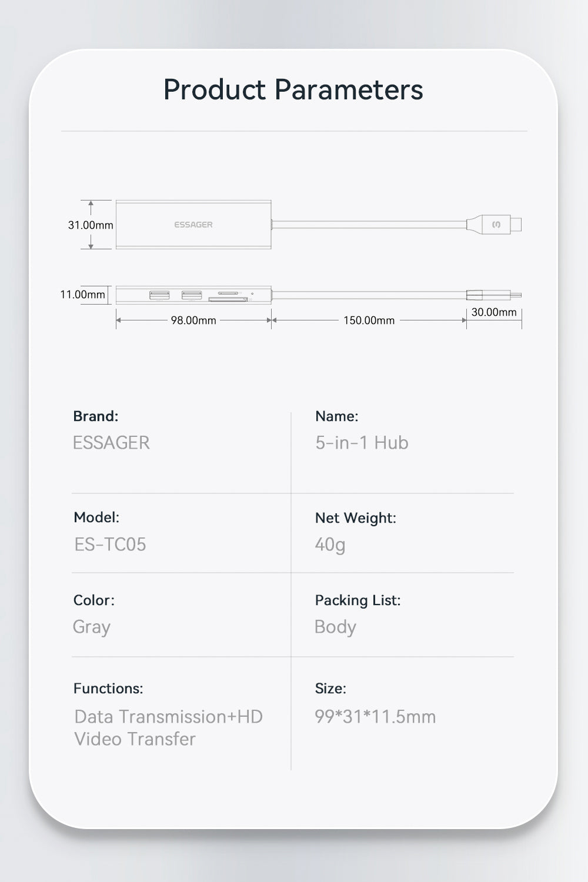This screenshot has height=882, width=588.
Task: Click the Data Transmission+HD Video Transfer text
Action: 168,727
